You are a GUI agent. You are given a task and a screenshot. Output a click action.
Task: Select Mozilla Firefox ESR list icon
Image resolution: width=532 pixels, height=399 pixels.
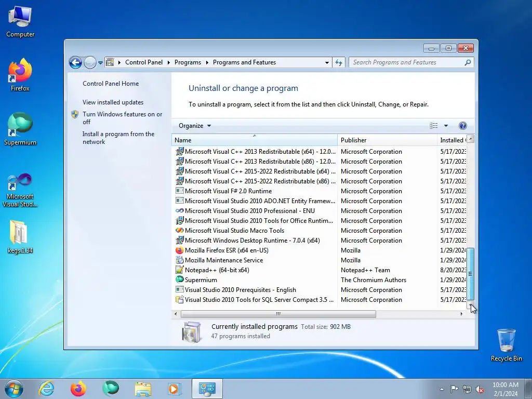pos(179,250)
